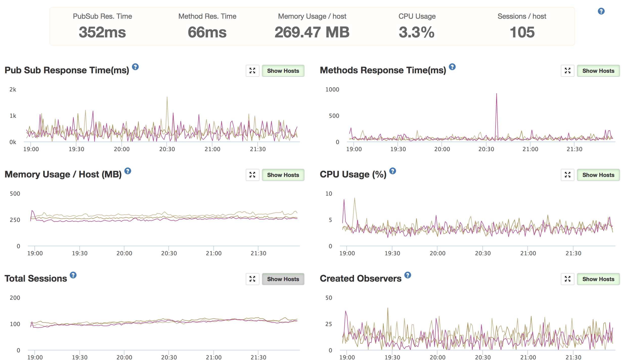Viewport: 622px width, 364px height.
Task: Click the CPU Usage spike near 19:00
Action: pyautogui.click(x=344, y=200)
